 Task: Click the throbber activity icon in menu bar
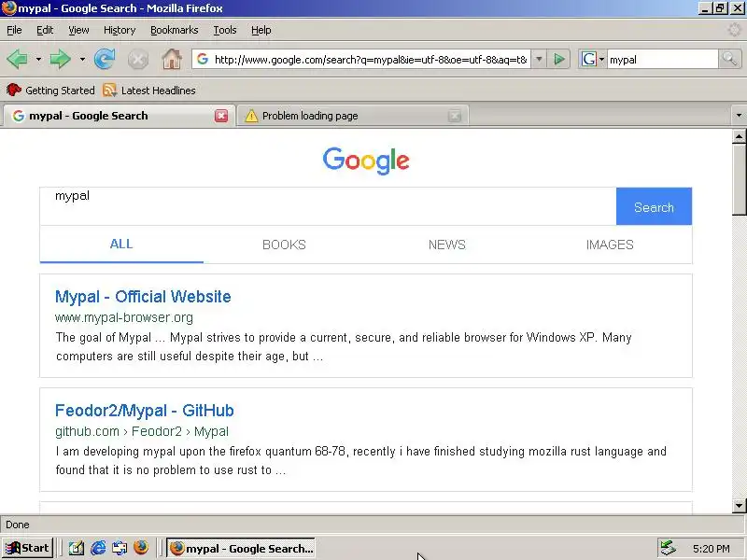pos(734,30)
